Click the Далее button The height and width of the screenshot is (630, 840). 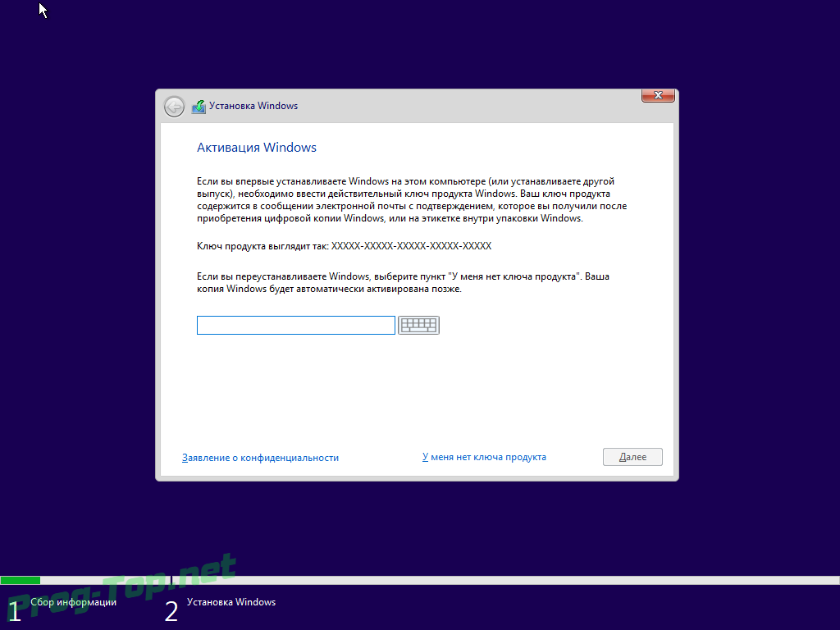coord(632,457)
